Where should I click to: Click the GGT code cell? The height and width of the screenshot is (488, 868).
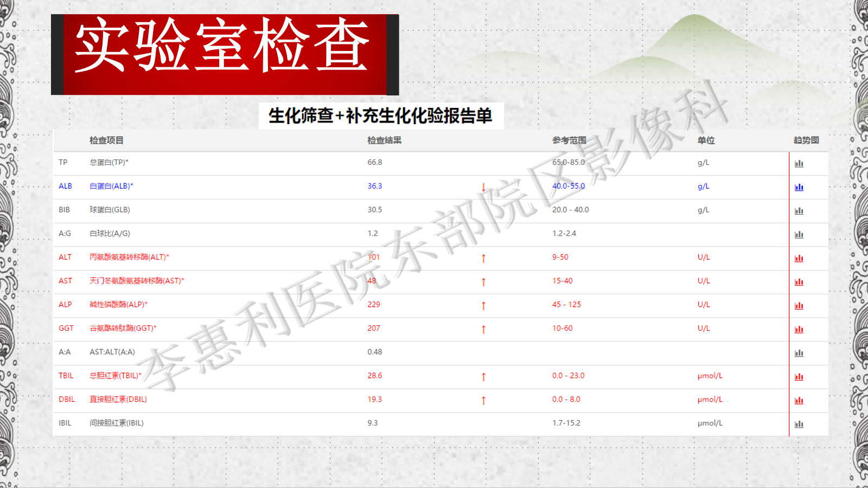(66, 328)
